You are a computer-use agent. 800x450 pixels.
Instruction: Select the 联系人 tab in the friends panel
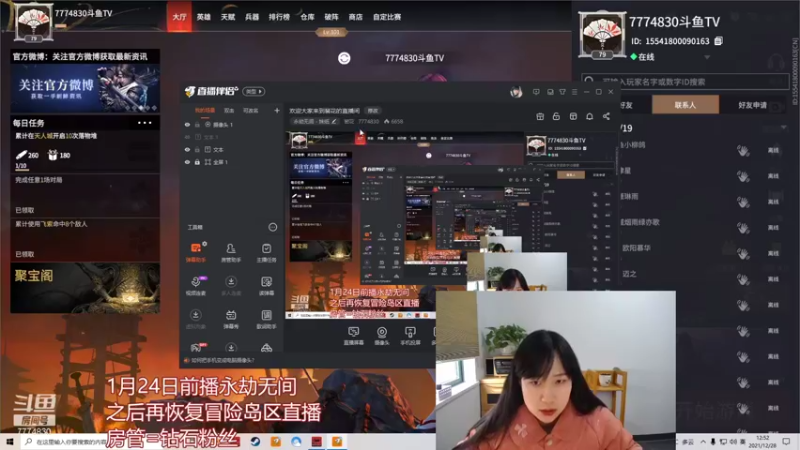point(685,105)
